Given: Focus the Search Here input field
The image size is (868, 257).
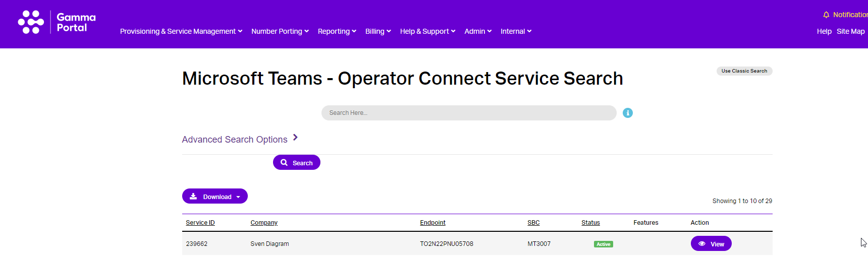Looking at the screenshot, I should [x=469, y=113].
